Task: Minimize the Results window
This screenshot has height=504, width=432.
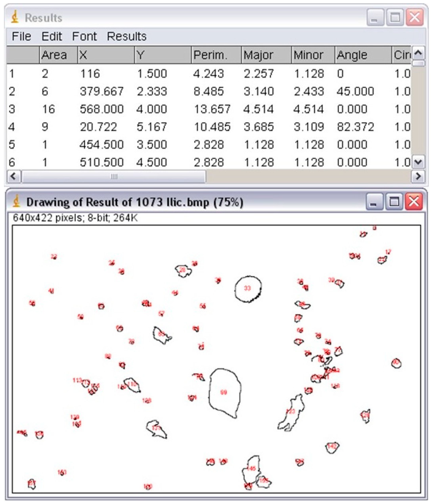Action: pyautogui.click(x=375, y=17)
